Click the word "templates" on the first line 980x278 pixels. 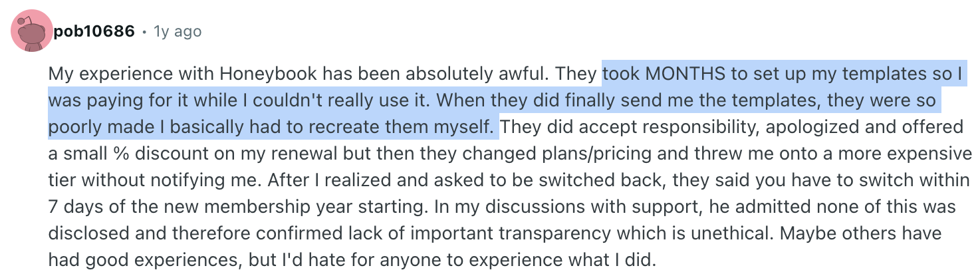coord(863,73)
